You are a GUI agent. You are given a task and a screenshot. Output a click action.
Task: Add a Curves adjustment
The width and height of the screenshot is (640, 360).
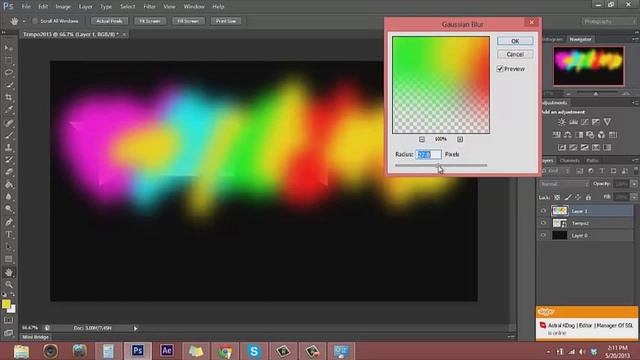[x=585, y=122]
